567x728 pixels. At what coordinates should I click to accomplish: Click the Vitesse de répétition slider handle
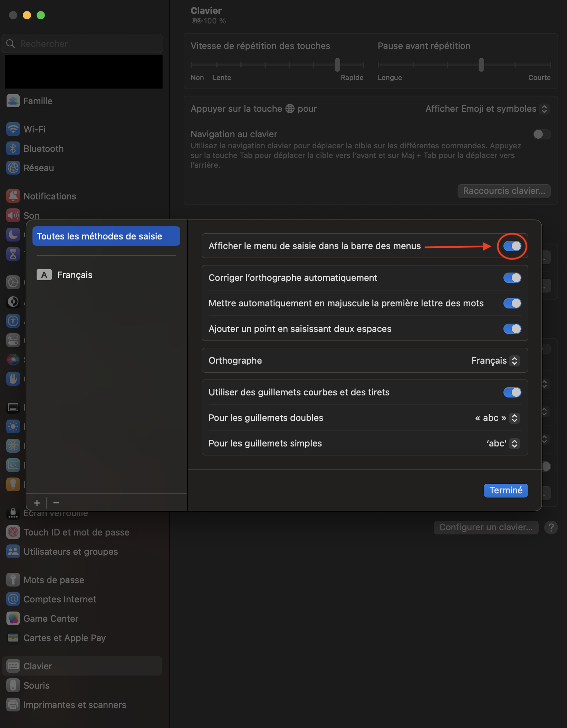(337, 65)
